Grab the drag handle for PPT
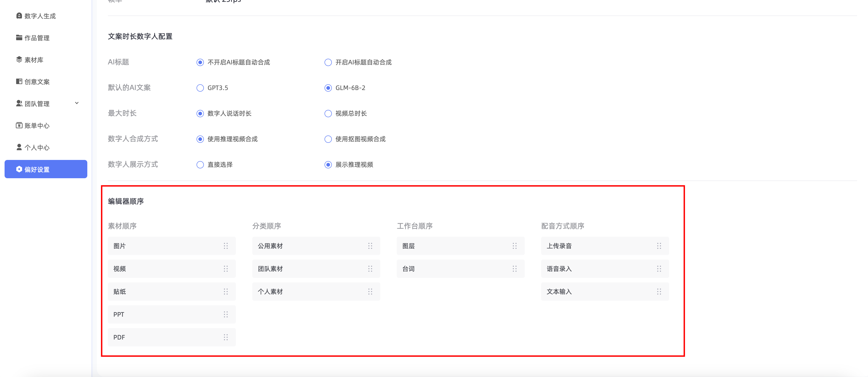The width and height of the screenshot is (868, 377). pos(226,314)
